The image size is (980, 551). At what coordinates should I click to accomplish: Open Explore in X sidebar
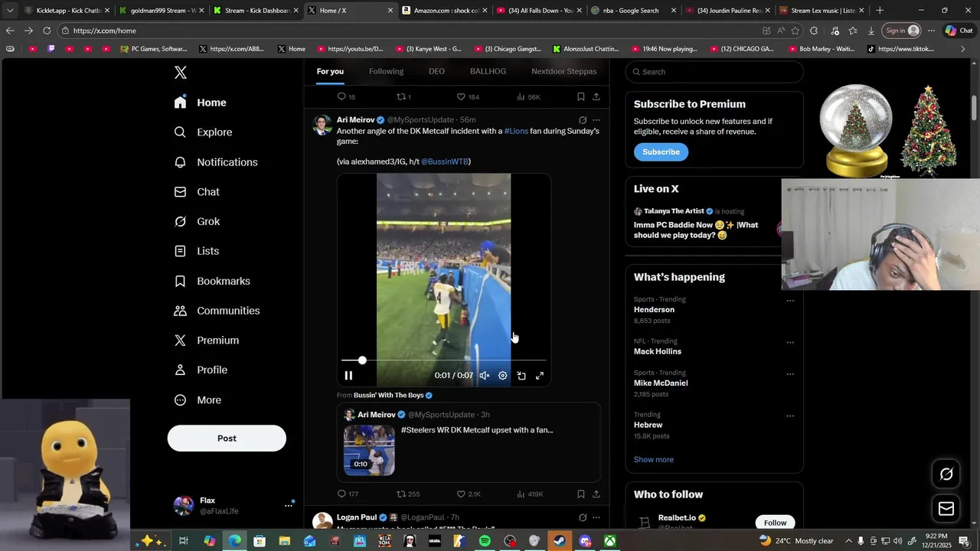pyautogui.click(x=204, y=132)
